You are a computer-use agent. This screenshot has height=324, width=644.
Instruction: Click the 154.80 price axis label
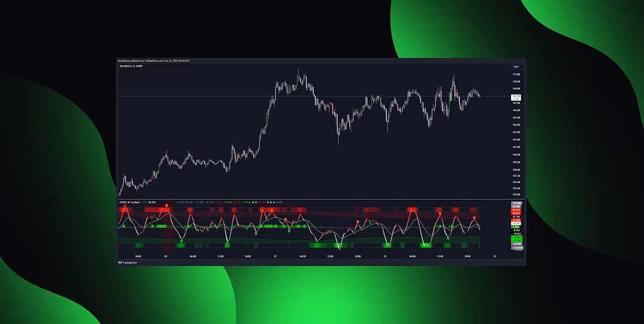tap(516, 194)
